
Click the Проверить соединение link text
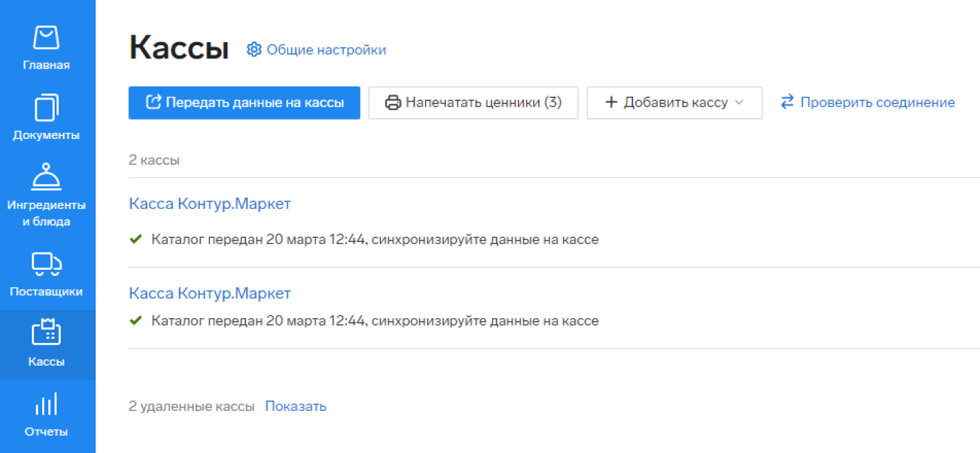pyautogui.click(x=877, y=102)
